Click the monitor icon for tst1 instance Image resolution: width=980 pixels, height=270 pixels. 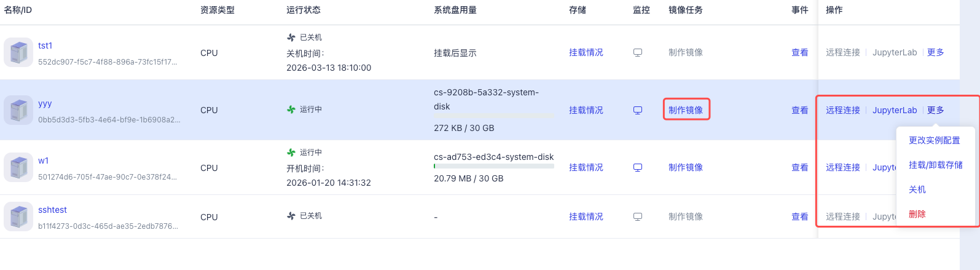[x=638, y=53]
